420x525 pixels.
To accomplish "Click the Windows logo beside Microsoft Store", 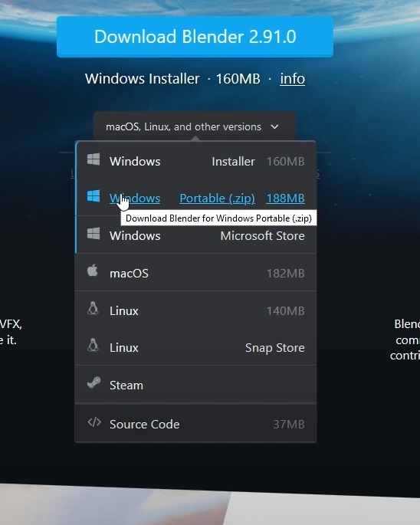I will [x=94, y=233].
